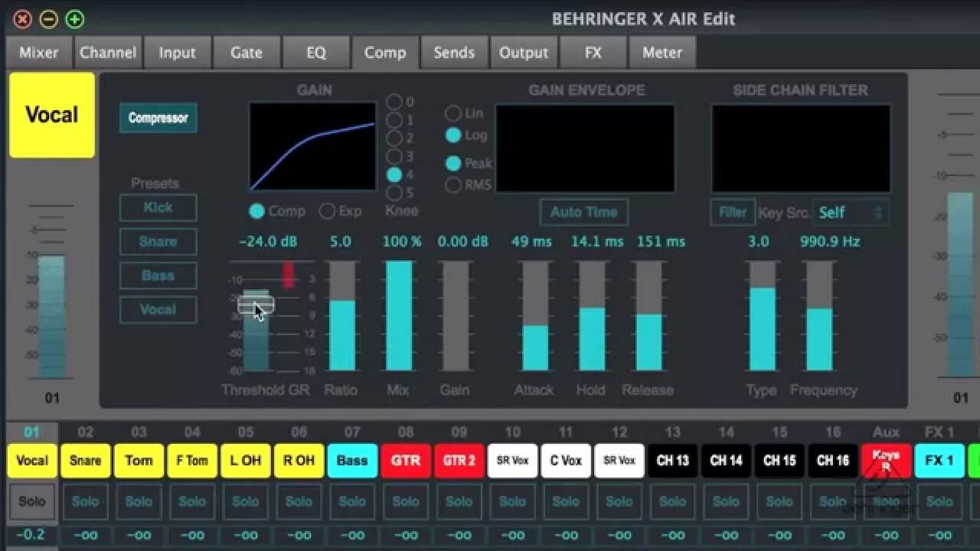The height and width of the screenshot is (551, 980).
Task: Toggle the Compressor on/off button
Action: pyautogui.click(x=158, y=118)
